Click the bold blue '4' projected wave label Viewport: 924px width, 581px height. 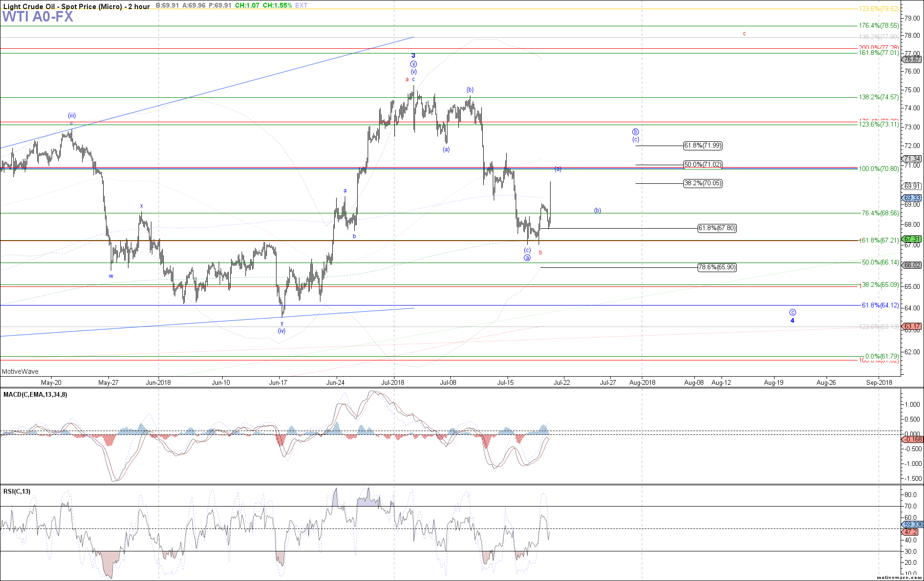point(792,320)
